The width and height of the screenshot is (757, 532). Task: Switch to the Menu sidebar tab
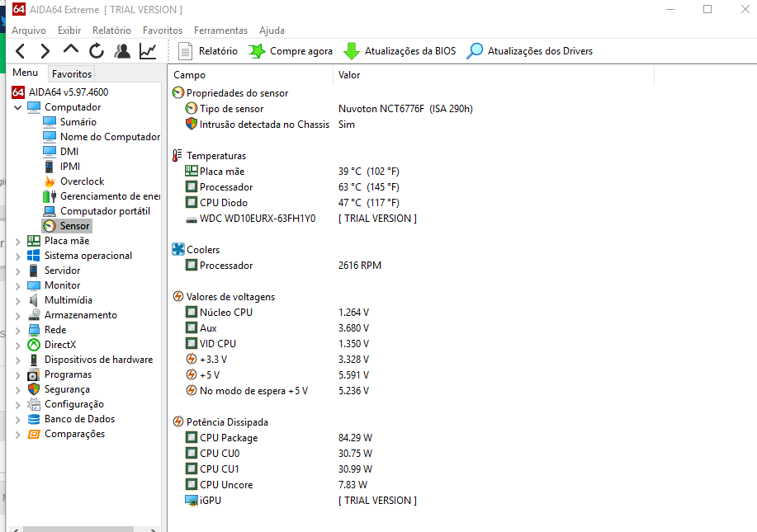coord(26,73)
